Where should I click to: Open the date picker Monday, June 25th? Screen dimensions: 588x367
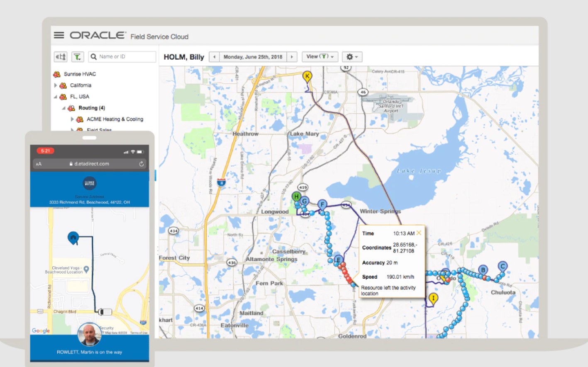pyautogui.click(x=253, y=57)
